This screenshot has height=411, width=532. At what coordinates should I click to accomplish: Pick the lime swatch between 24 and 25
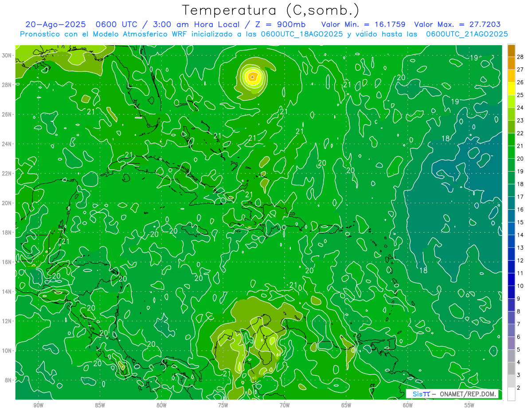coord(511,101)
